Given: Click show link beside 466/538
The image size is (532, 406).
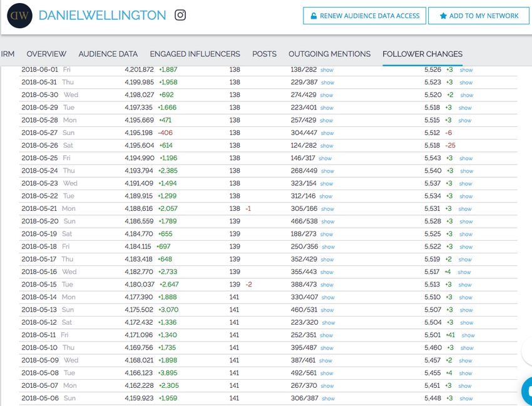Looking at the screenshot, I should (x=328, y=221).
